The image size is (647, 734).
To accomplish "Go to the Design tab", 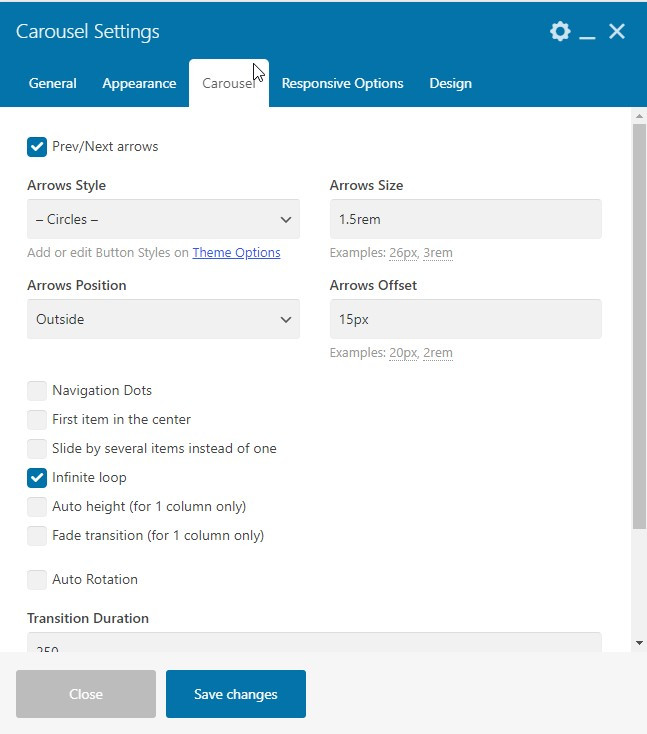I will tap(450, 83).
